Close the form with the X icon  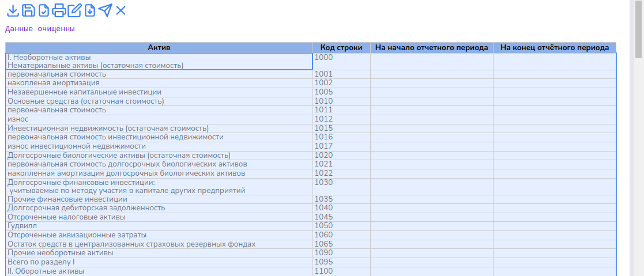[x=120, y=10]
